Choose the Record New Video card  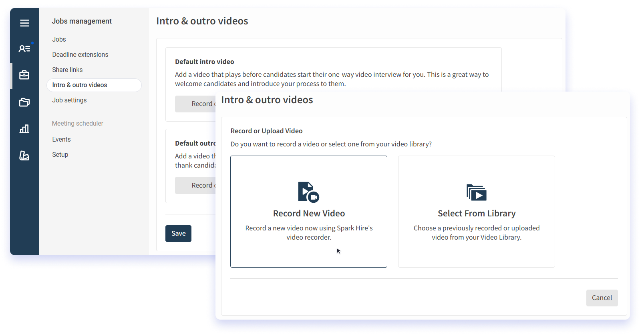click(x=309, y=212)
